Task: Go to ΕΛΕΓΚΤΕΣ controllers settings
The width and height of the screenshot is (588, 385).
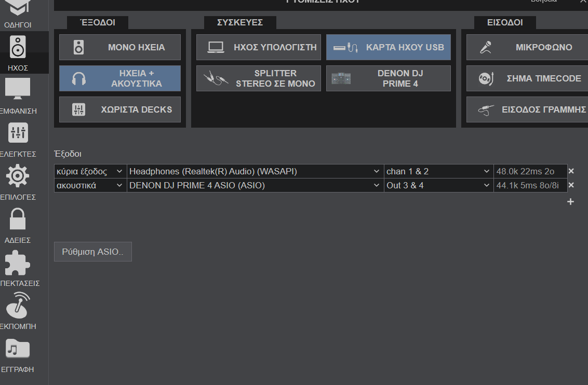Action: coord(18,139)
